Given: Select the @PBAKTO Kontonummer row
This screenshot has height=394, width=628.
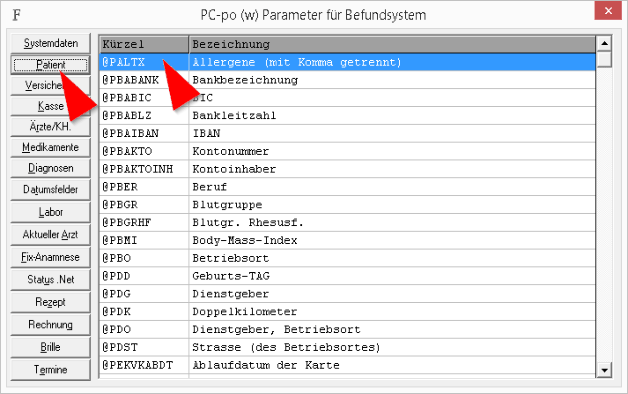Looking at the screenshot, I should (348, 151).
